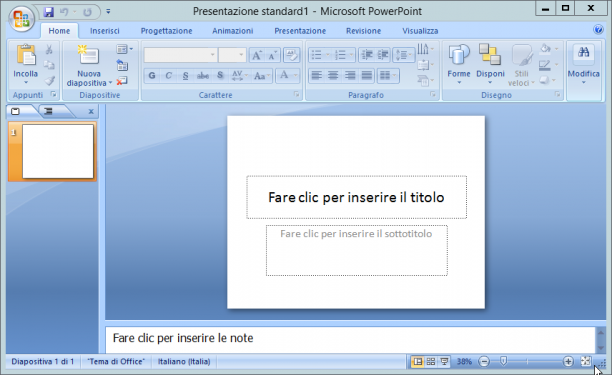Open the Modifica editing menu
The height and width of the screenshot is (375, 612).
coord(584,65)
